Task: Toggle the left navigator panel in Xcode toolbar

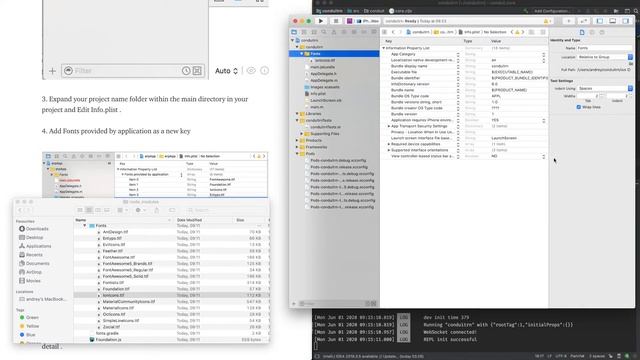Action: pos(600,21)
